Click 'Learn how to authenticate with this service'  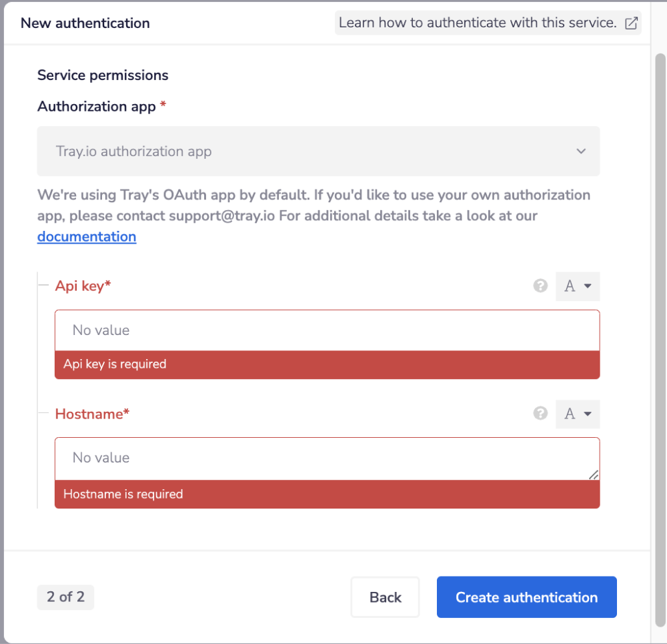tap(478, 22)
